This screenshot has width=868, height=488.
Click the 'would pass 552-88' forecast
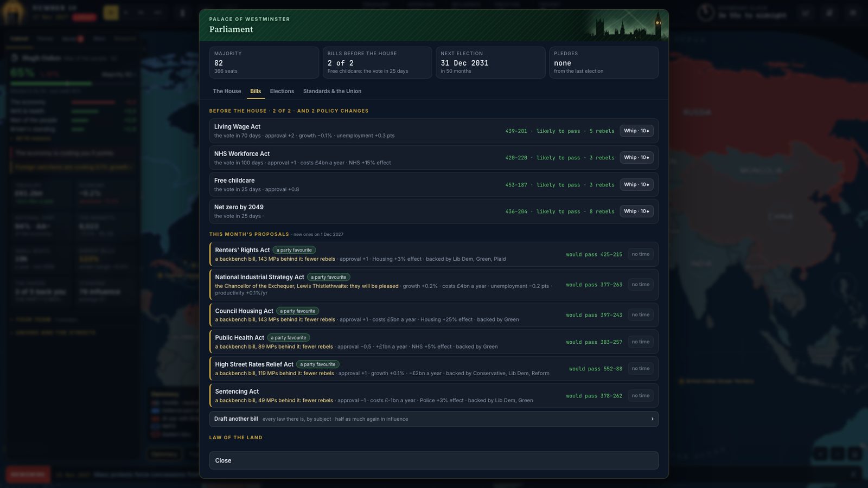click(x=596, y=369)
